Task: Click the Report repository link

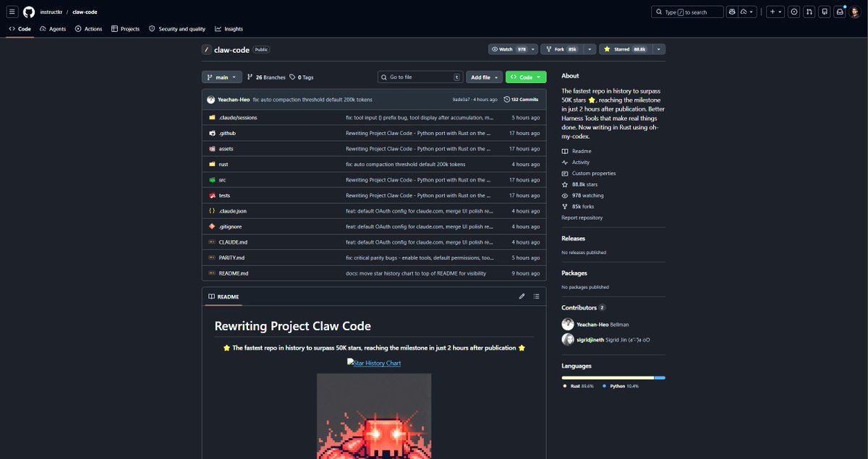Action: tap(582, 218)
